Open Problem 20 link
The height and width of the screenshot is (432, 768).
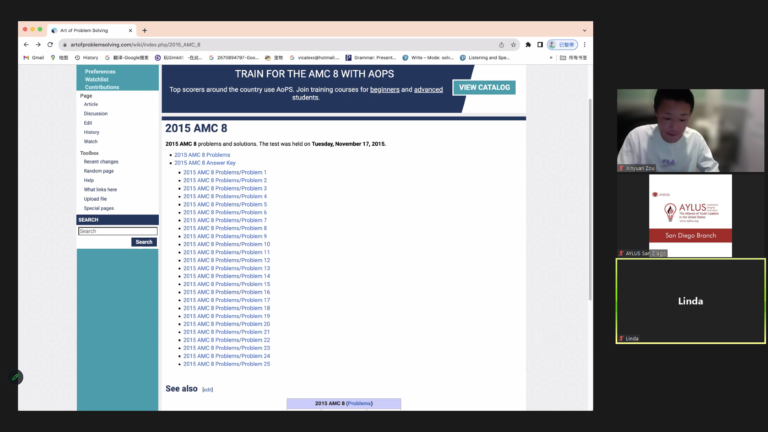[226, 324]
